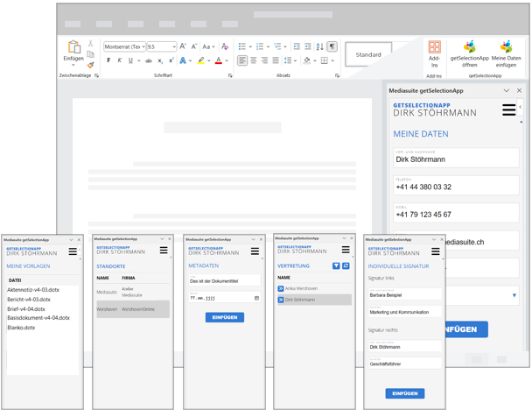Image resolution: width=532 pixels, height=410 pixels.
Task: Toggle italic formatting in ribbon
Action: tap(120, 61)
